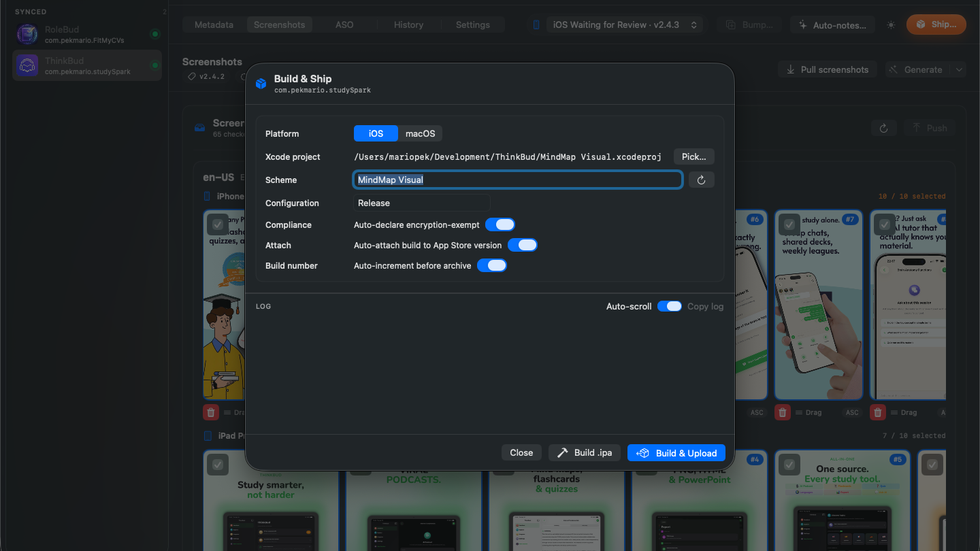Refresh screenshots with the circular arrow button
This screenshot has height=551, width=980.
(x=883, y=128)
